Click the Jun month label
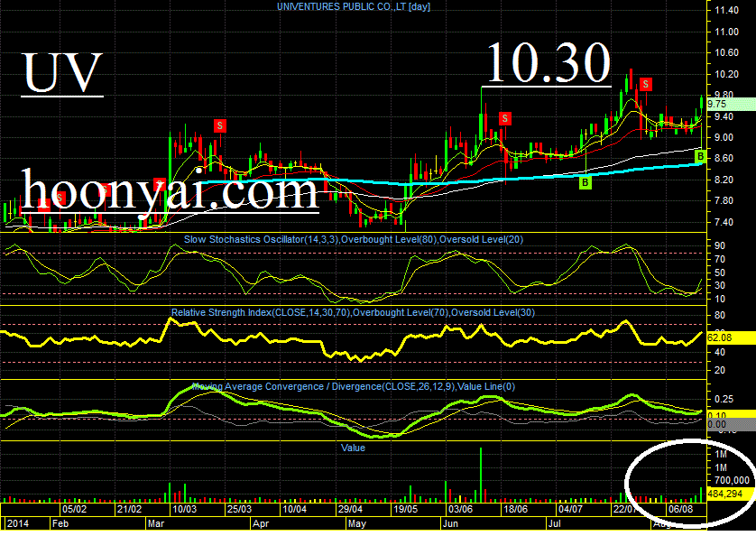 click(x=450, y=524)
